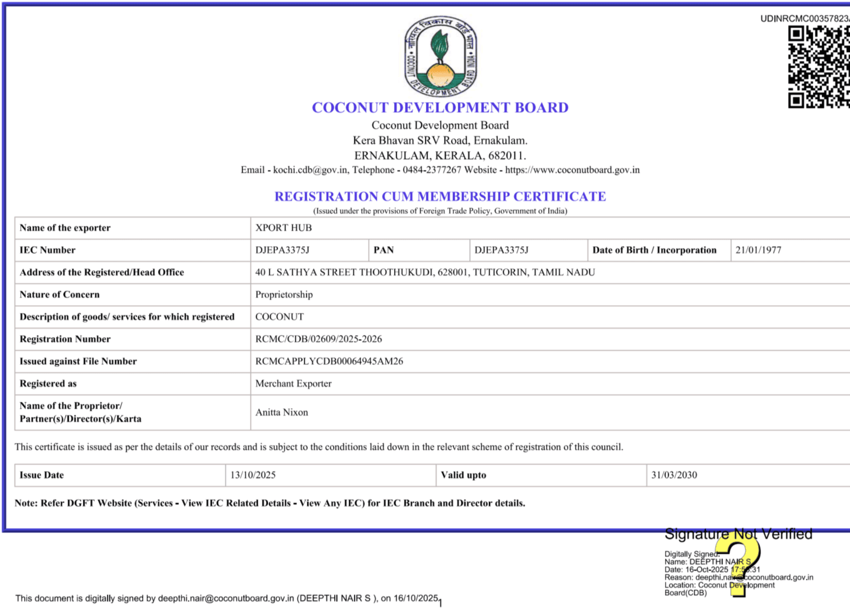Click the yellow question mark signature icon
This screenshot has width=850, height=616.
point(738,563)
